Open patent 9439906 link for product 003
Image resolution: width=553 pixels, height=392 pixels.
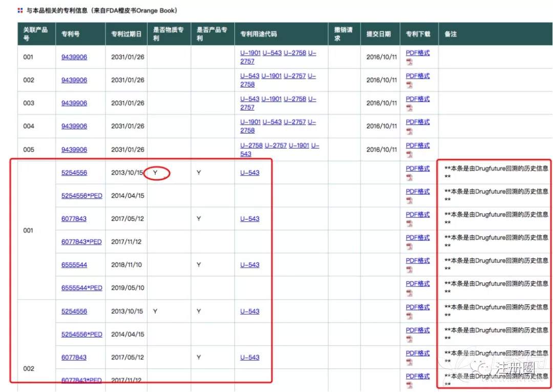74,103
